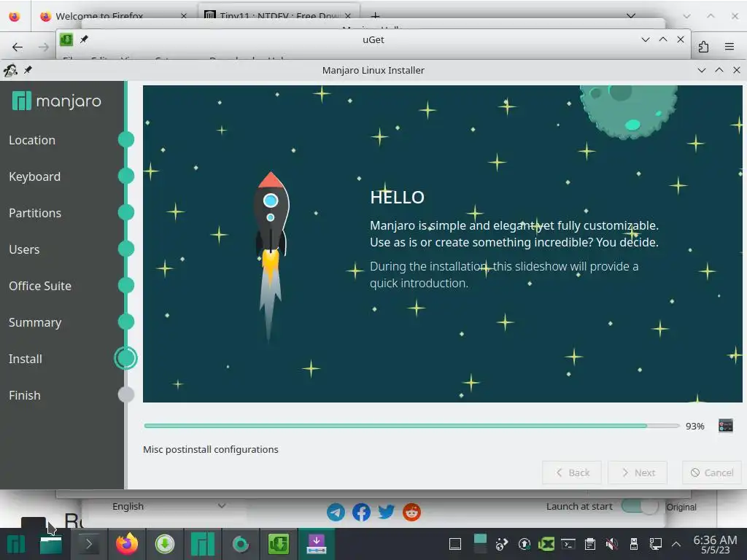This screenshot has height=560, width=747.
Task: Select the Office Suite step in the sidebar
Action: point(40,286)
